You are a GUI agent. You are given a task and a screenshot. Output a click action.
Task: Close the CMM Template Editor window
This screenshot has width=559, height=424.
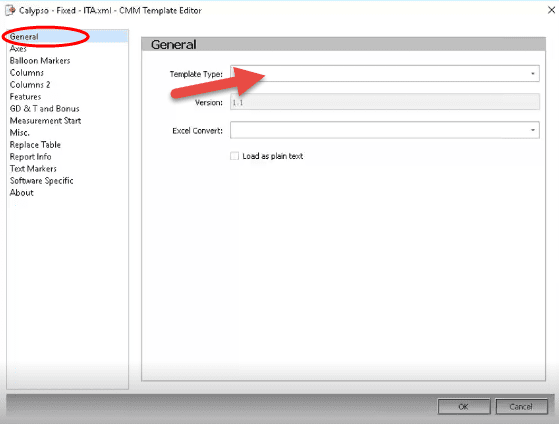click(551, 10)
